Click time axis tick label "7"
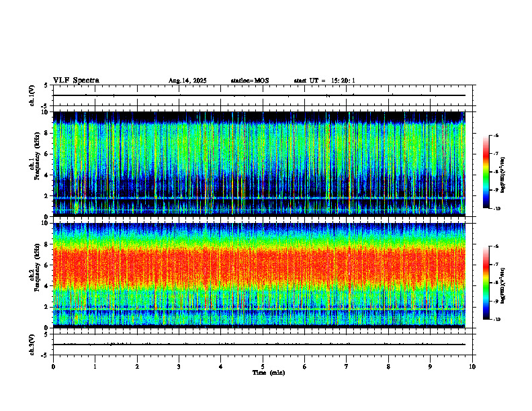The height and width of the screenshot is (411, 532). 347,367
